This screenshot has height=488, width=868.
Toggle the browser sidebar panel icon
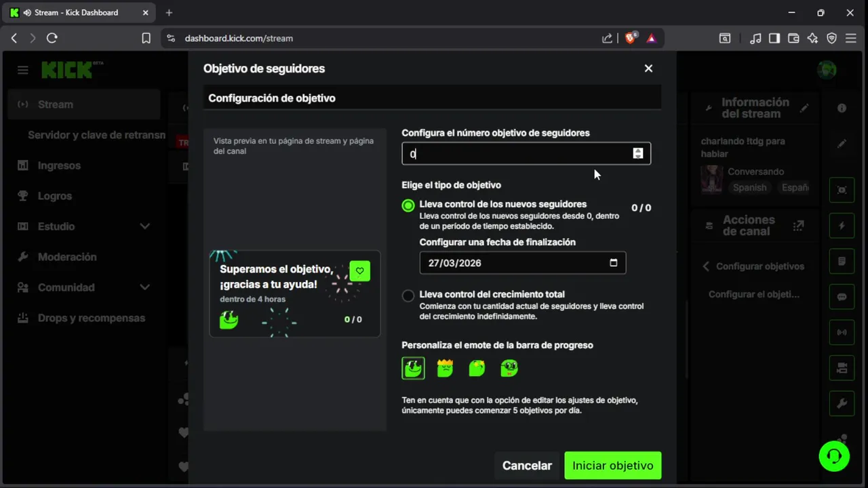(x=774, y=39)
